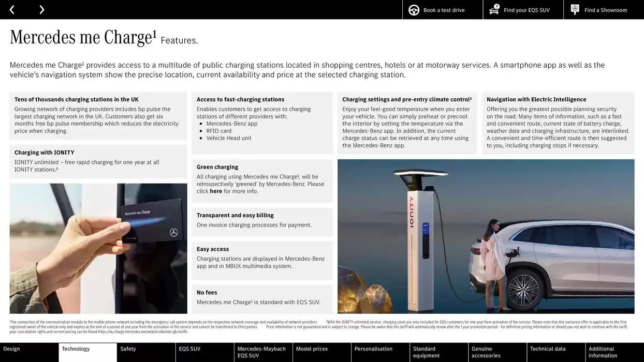This screenshot has width=644, height=362.
Task: Open the Mercedes-Maybach EQS SUV tab
Action: point(263,352)
